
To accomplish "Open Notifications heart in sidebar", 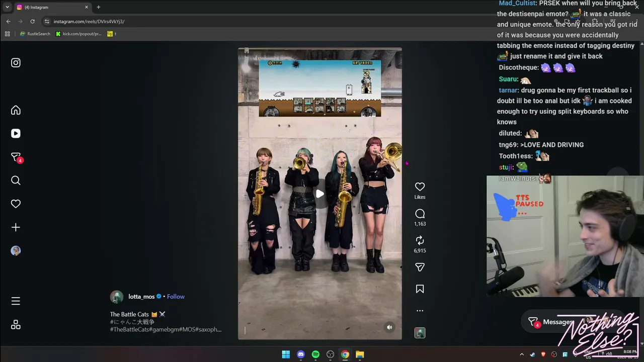I will [x=16, y=204].
